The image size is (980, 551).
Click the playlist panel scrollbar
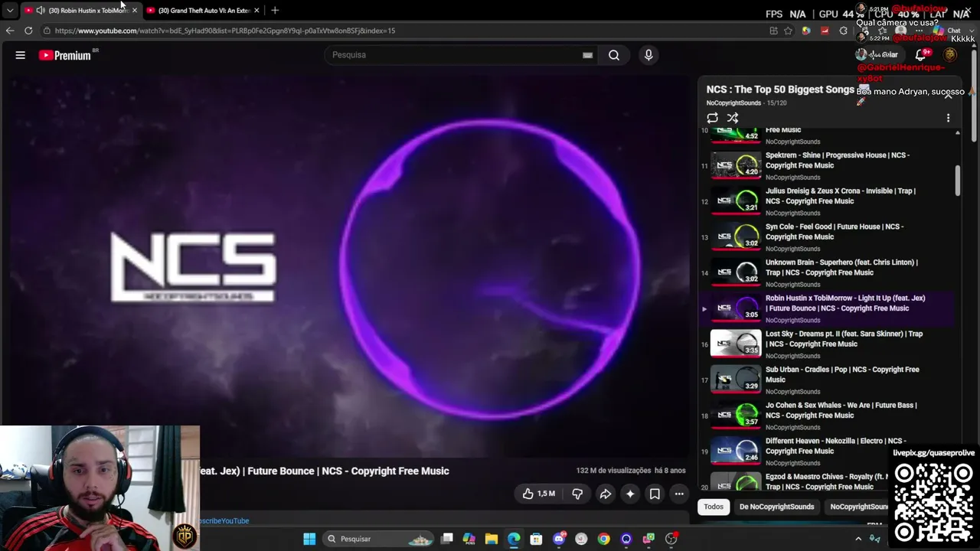957,181
